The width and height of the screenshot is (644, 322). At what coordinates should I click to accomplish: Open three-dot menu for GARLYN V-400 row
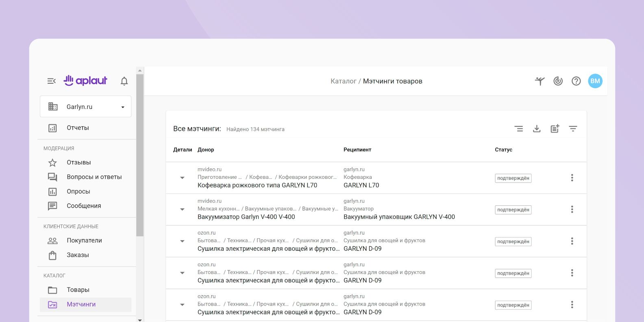pos(572,209)
